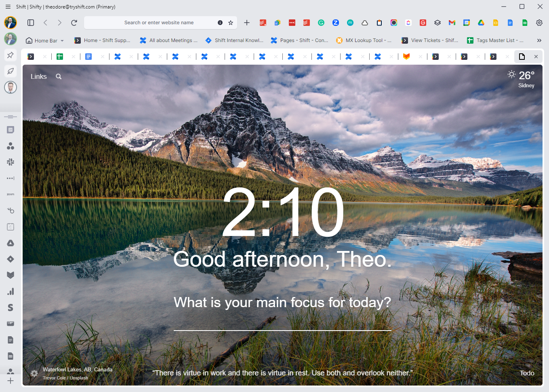Reload the current page
This screenshot has height=392, width=549.
coord(74,23)
